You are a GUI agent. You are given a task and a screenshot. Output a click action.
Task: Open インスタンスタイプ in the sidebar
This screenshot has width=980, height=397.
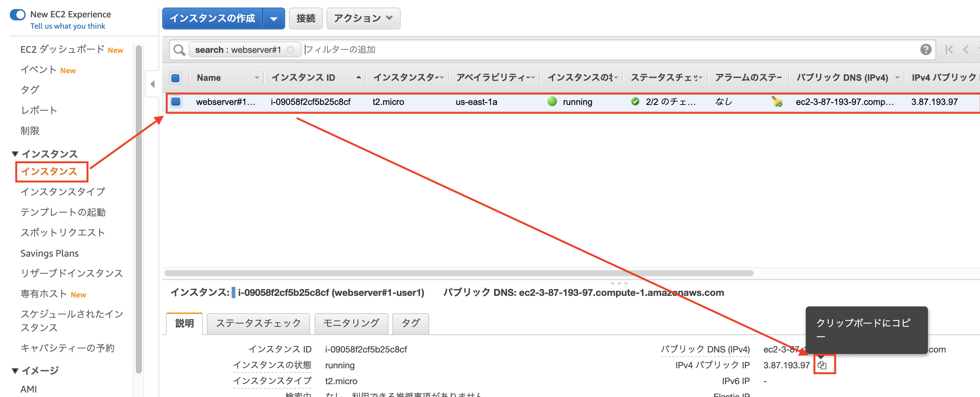(x=63, y=191)
